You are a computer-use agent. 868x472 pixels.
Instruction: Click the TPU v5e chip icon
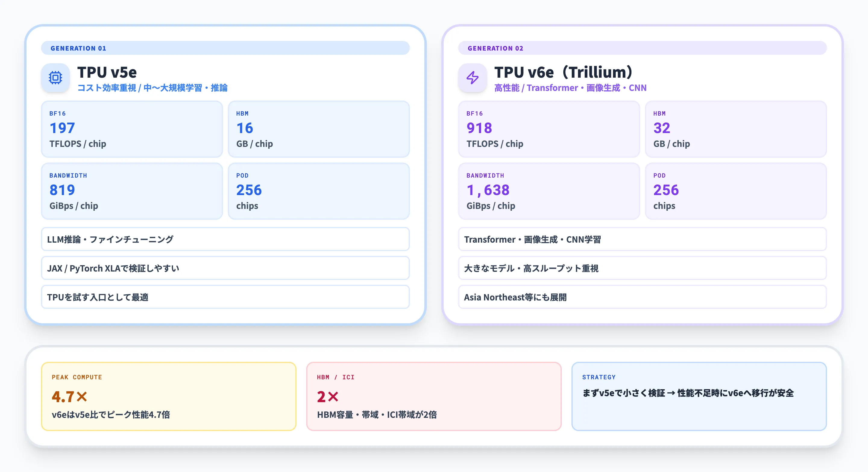[x=55, y=78]
